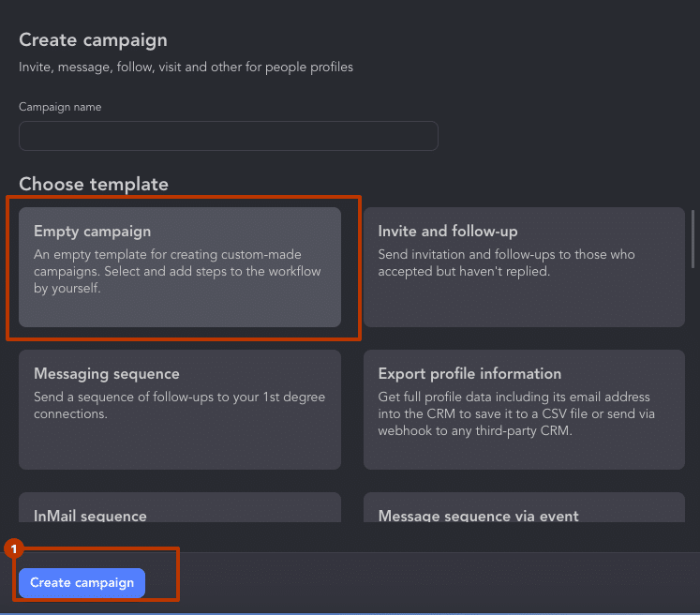The image size is (700, 615).
Task: Click the Campaign name input field
Action: point(228,136)
